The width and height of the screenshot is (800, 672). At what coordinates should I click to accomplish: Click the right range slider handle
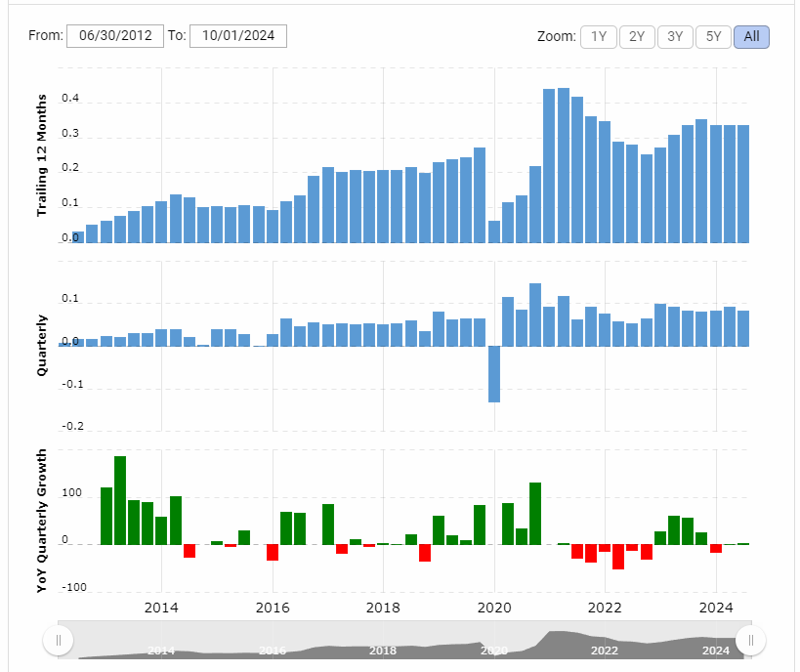coord(751,640)
